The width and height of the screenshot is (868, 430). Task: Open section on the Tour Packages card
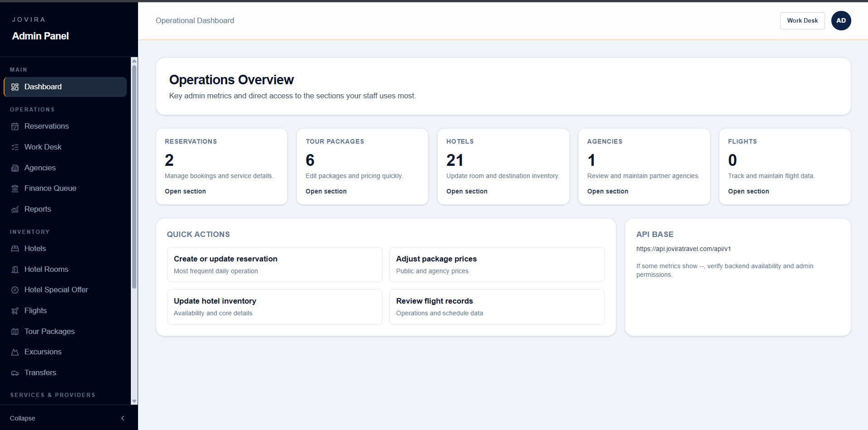click(x=326, y=191)
